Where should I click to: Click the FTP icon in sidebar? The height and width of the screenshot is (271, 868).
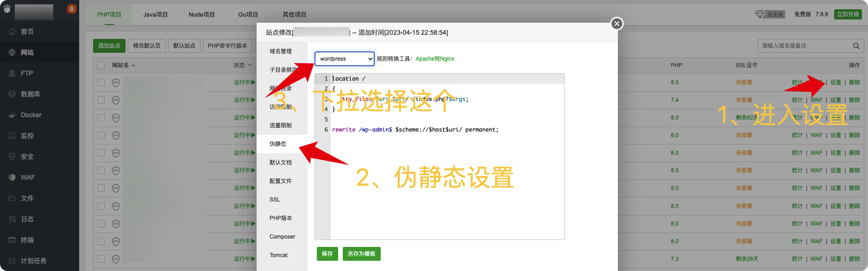click(12, 73)
